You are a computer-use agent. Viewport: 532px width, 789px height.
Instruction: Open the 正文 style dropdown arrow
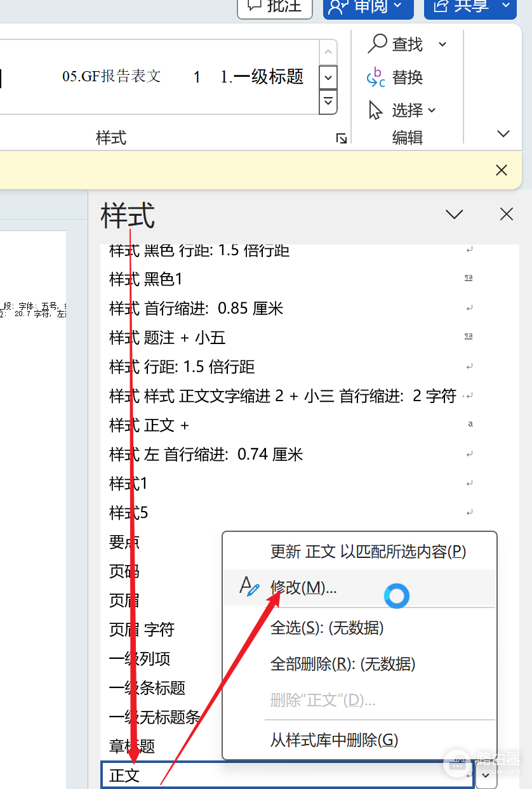coord(486,776)
